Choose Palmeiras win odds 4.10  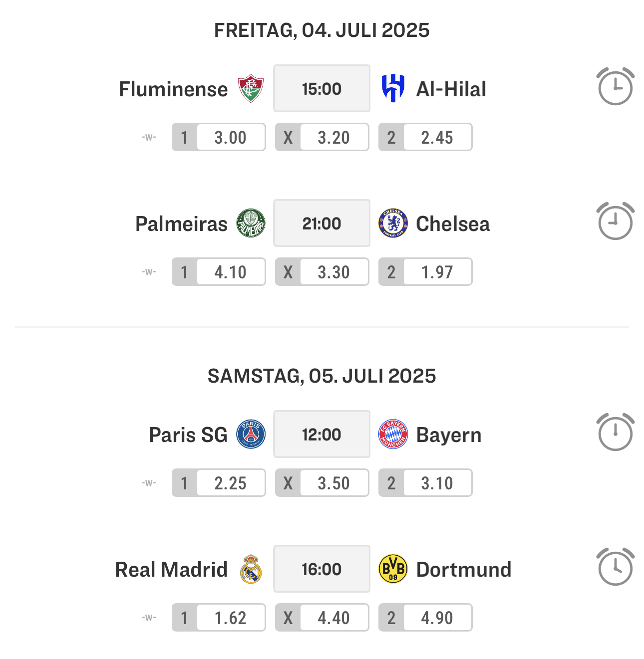pyautogui.click(x=219, y=272)
